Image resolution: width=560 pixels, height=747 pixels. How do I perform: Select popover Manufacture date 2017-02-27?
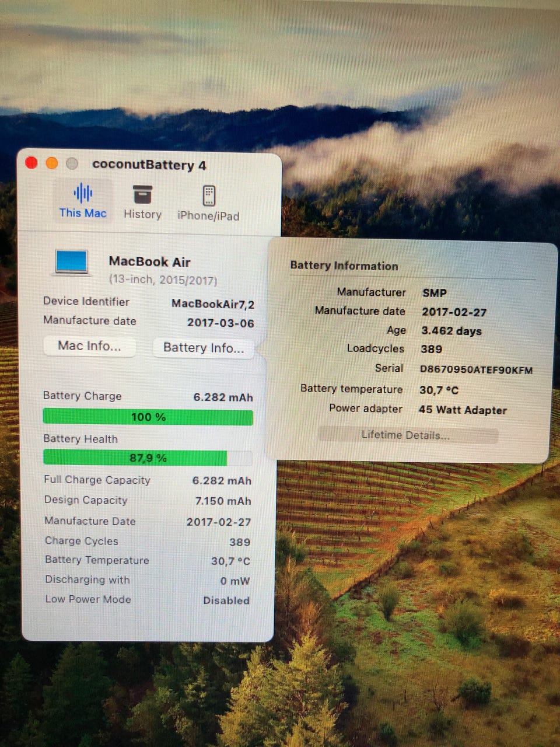click(454, 312)
